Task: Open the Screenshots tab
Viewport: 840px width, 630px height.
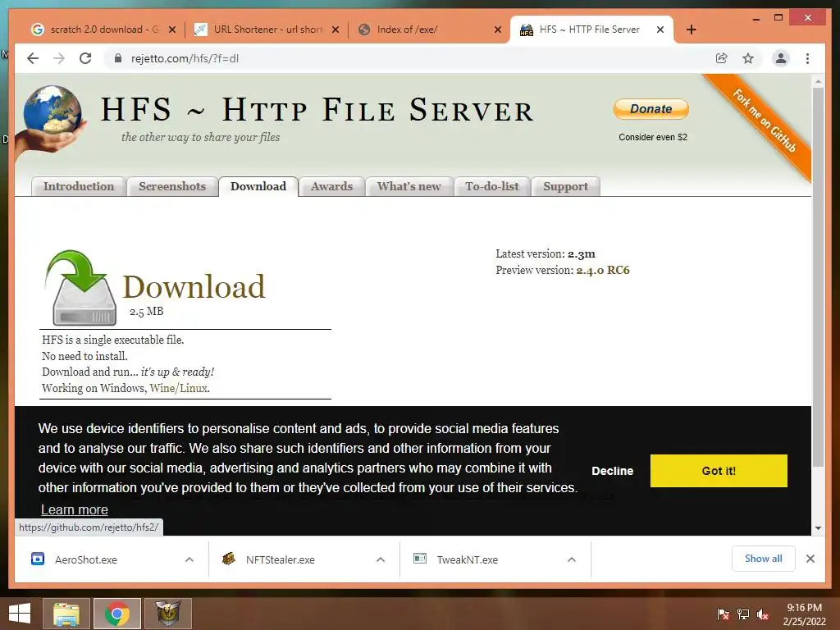Action: (x=172, y=186)
